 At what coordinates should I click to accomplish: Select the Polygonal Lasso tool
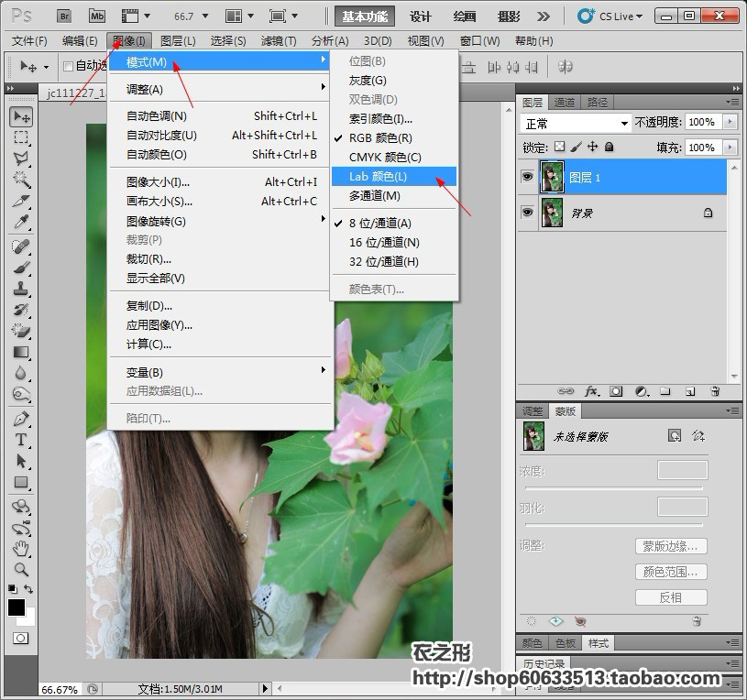click(x=21, y=159)
